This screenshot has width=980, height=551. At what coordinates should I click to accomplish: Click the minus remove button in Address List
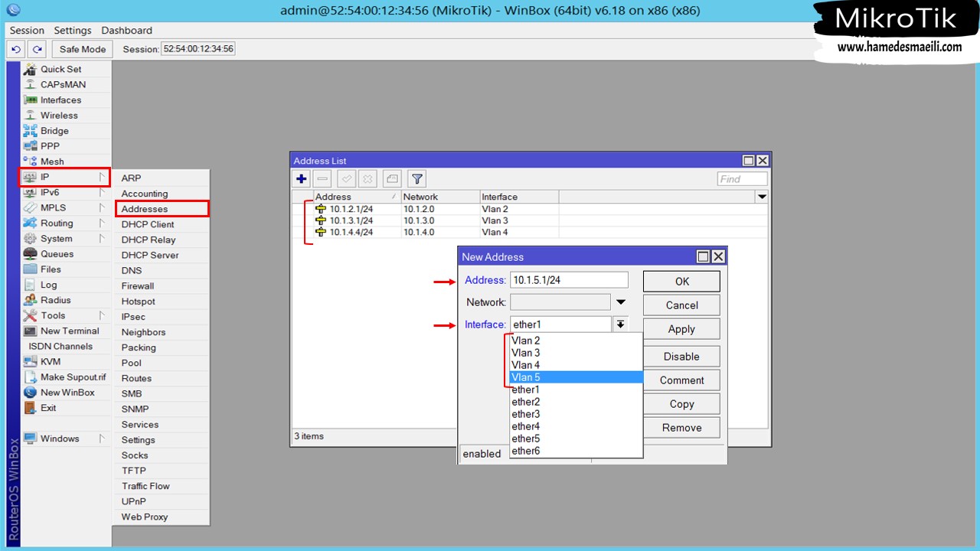[322, 179]
